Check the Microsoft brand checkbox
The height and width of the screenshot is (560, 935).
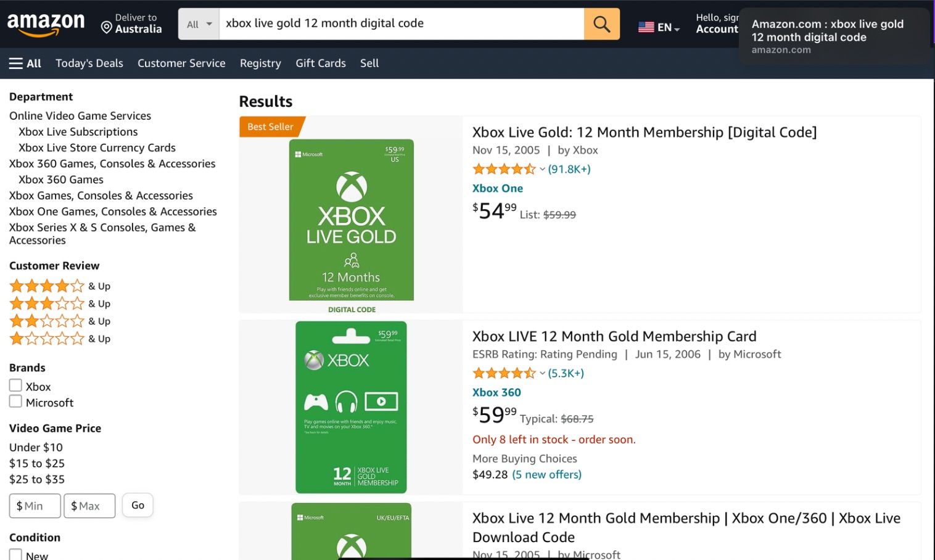click(15, 401)
